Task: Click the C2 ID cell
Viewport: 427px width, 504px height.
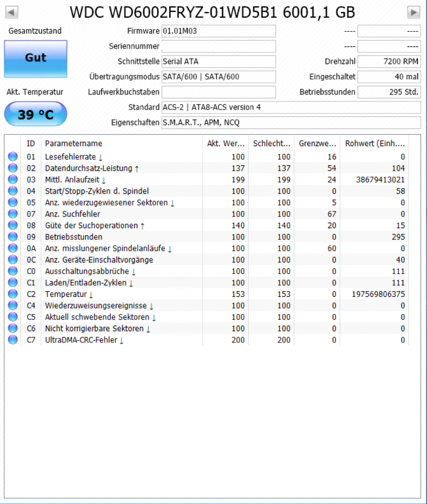Action: pos(31,294)
